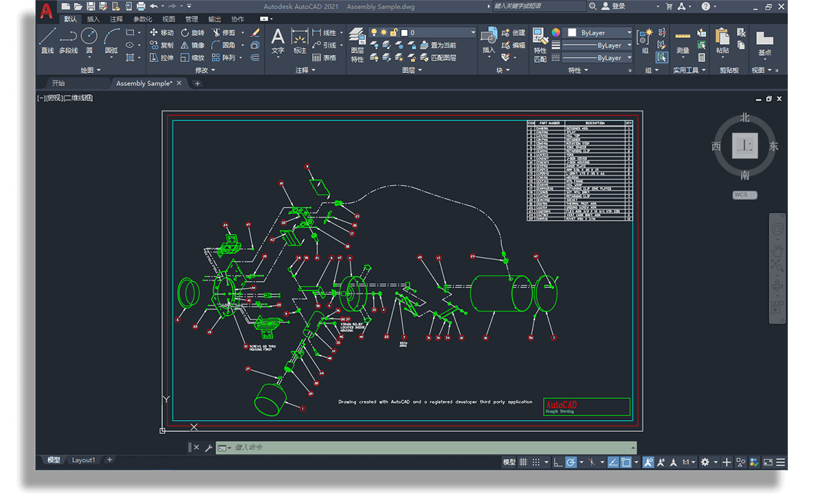825x504 pixels.
Task: Toggle the layer 0 lock icon
Action: (x=393, y=32)
